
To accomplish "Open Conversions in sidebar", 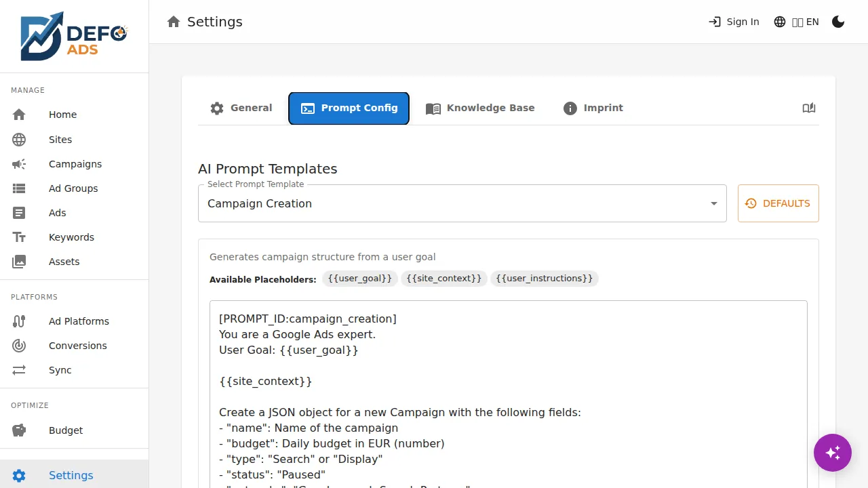I will click(x=74, y=346).
